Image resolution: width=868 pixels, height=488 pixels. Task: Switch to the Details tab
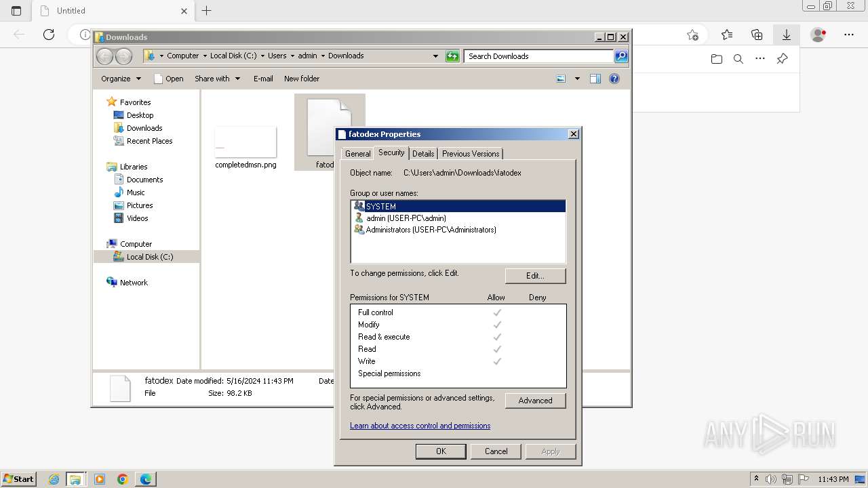point(423,154)
